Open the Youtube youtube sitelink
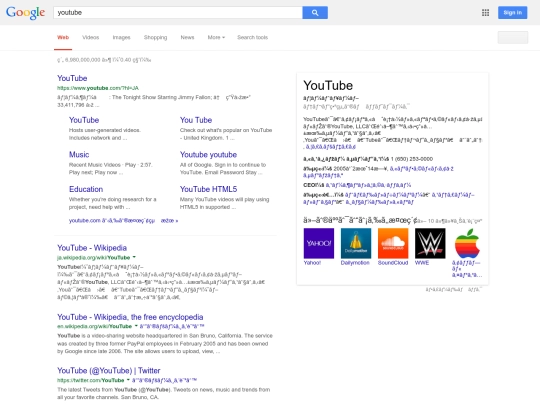This screenshot has height=405, width=540. [208, 155]
